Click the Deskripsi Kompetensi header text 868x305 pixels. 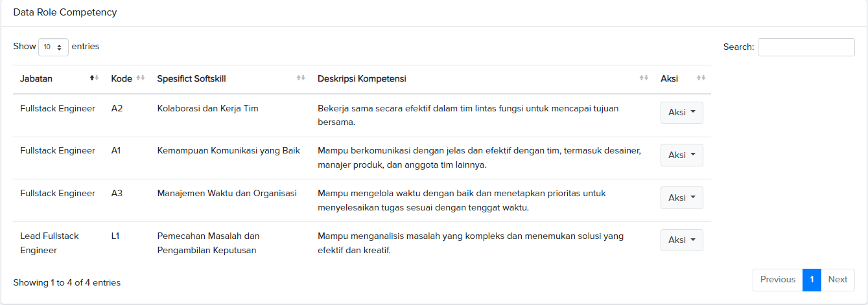[x=362, y=79]
